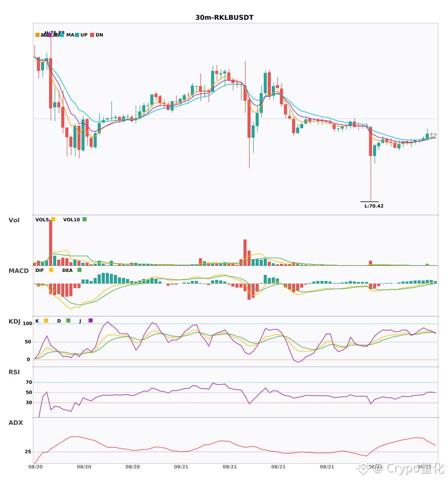Click the yellow DIF legend swatch
Image resolution: width=448 pixels, height=481 pixels.
coord(51,270)
